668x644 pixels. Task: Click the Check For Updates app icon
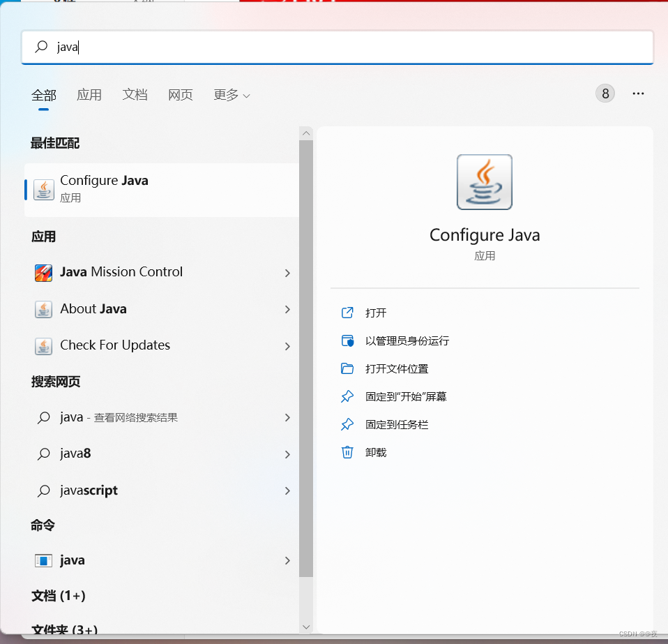coord(43,346)
